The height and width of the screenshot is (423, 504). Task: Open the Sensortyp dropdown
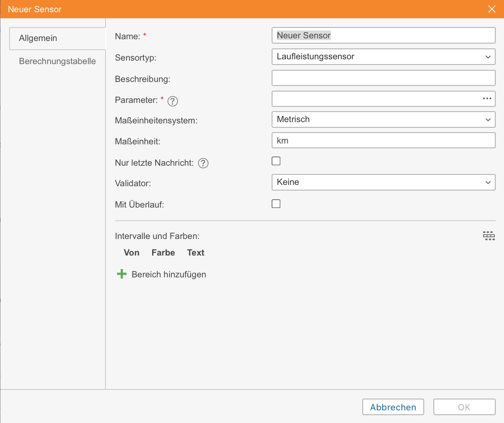pyautogui.click(x=383, y=57)
